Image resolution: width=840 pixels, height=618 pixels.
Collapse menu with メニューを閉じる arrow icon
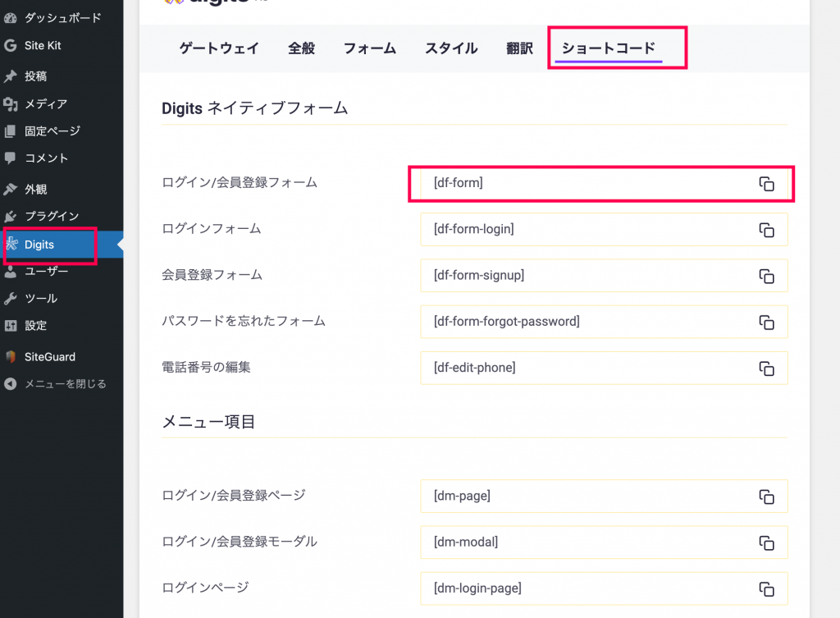pyautogui.click(x=10, y=384)
